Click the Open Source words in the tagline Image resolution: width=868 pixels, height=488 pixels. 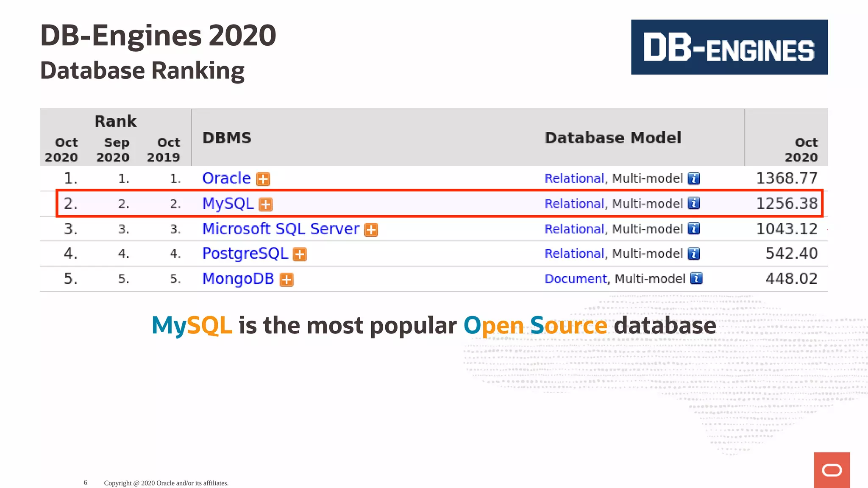[x=535, y=326]
